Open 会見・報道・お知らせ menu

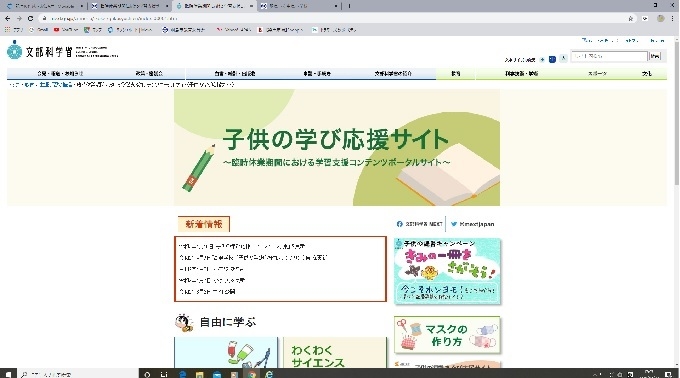pos(60,74)
